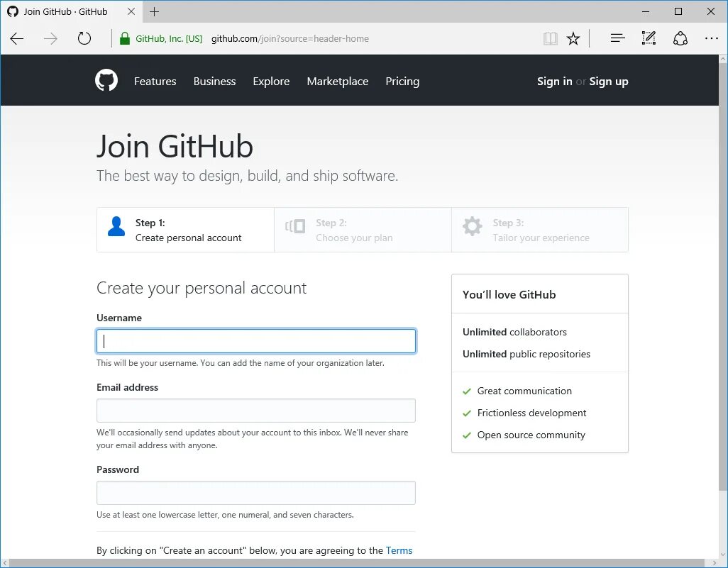This screenshot has width=728, height=568.
Task: Open Reading view book icon
Action: (x=550, y=38)
